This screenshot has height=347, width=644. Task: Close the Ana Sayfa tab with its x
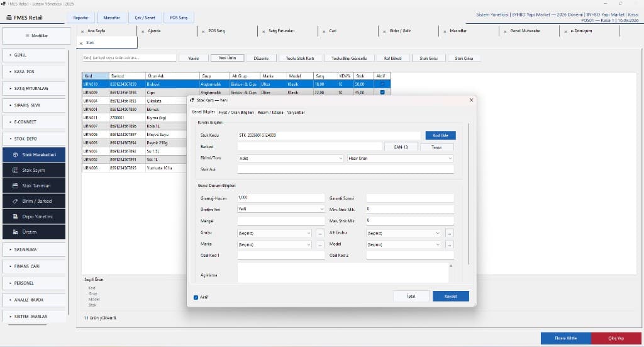pos(82,31)
